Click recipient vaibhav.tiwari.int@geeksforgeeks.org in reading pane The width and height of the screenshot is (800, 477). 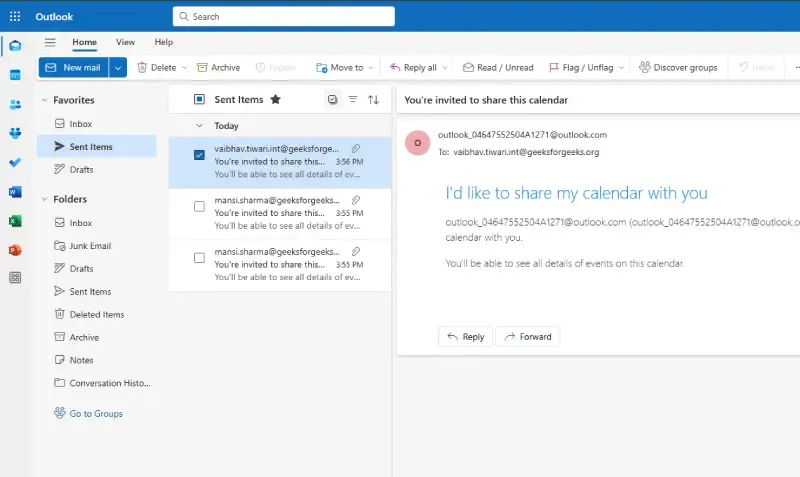526,152
